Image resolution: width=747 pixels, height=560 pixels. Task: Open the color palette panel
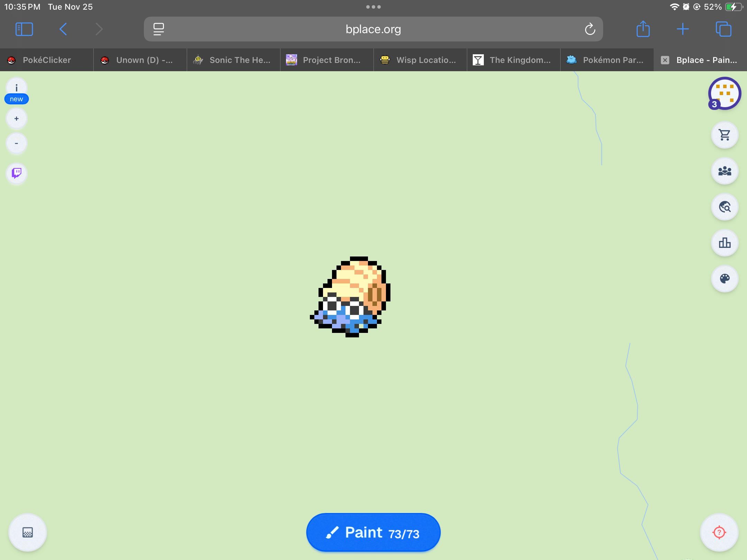(725, 279)
